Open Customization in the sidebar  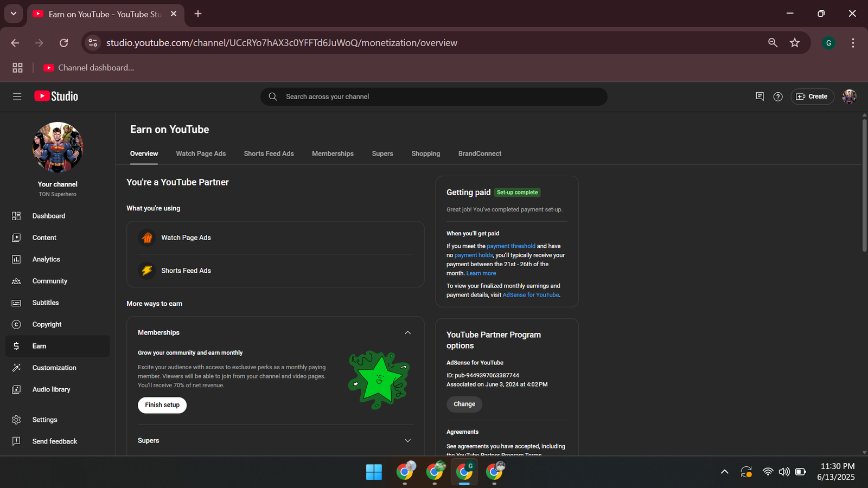[58, 368]
